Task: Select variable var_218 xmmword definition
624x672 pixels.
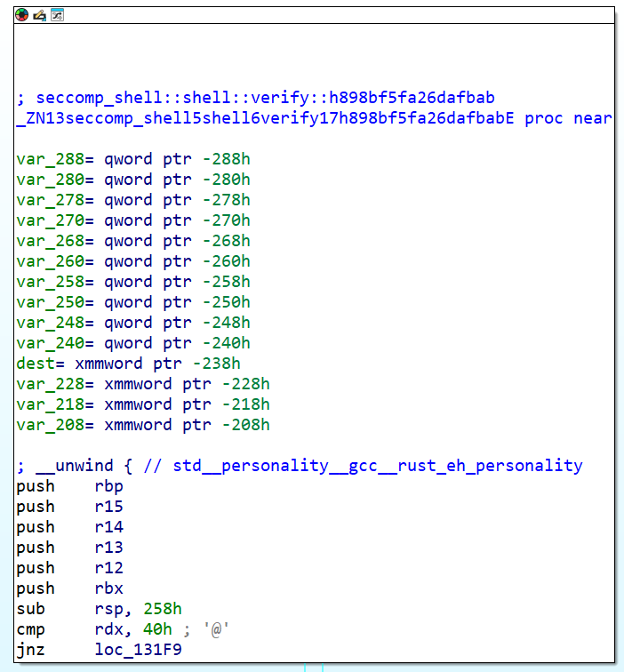Action: coord(143,404)
